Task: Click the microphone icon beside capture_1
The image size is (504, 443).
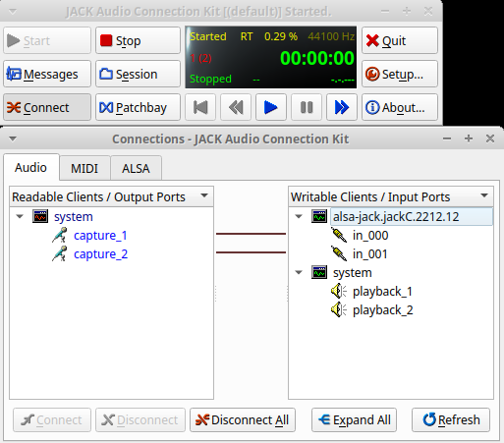Action: [60, 235]
